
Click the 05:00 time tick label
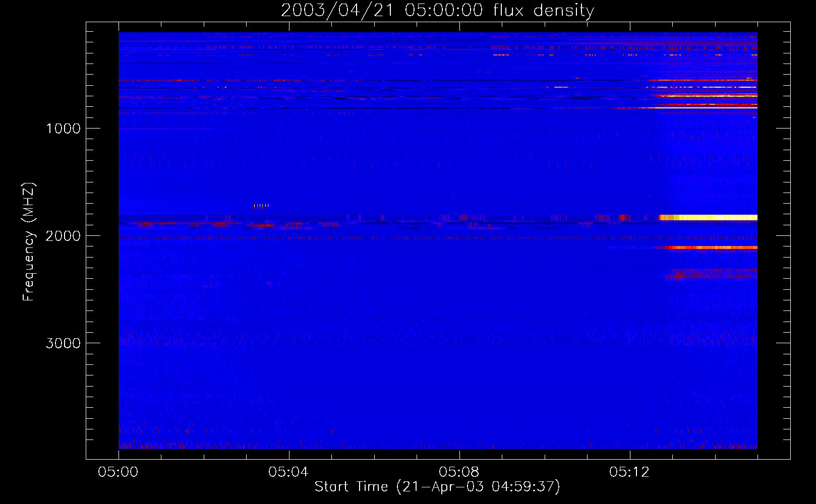(x=118, y=472)
